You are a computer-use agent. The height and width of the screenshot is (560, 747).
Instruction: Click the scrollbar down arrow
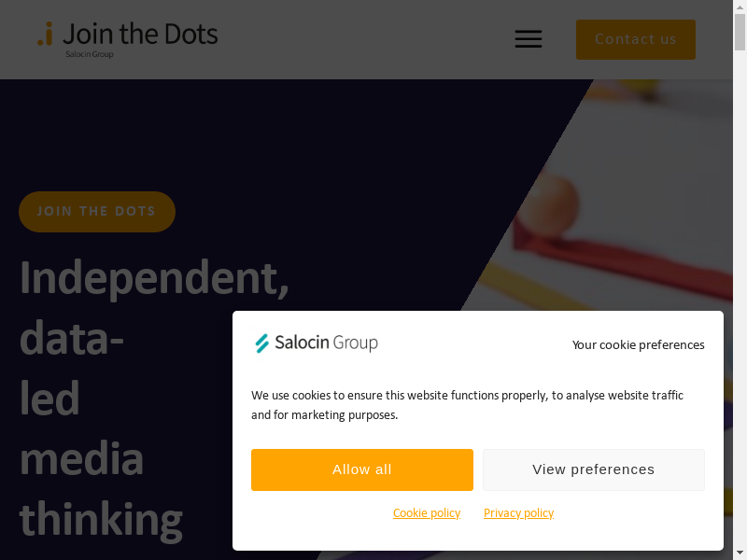click(x=740, y=553)
